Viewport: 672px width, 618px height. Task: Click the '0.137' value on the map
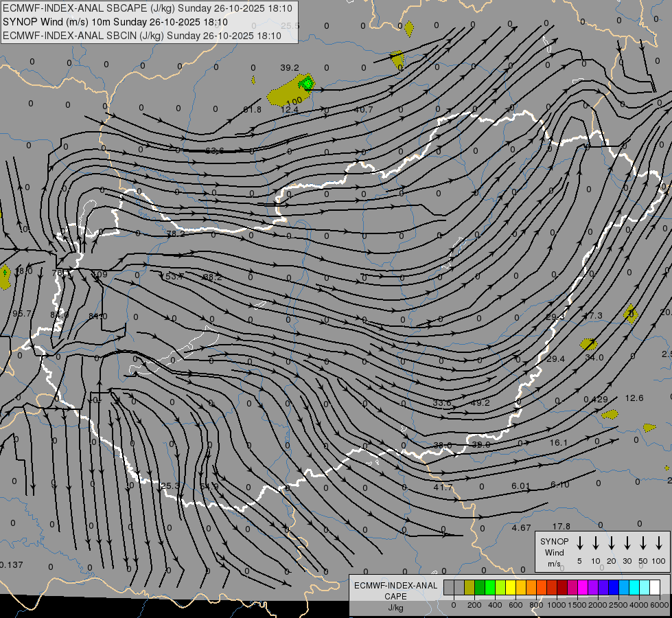click(x=12, y=565)
